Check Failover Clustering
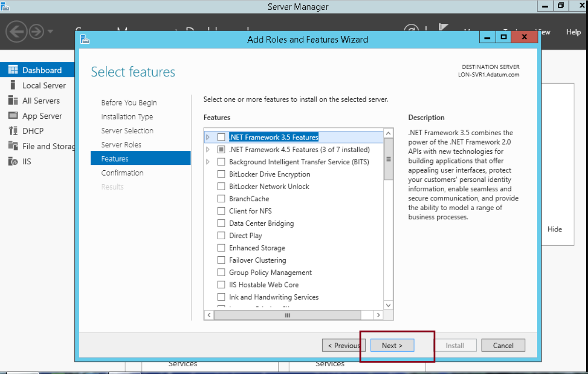The image size is (588, 374). coord(221,261)
